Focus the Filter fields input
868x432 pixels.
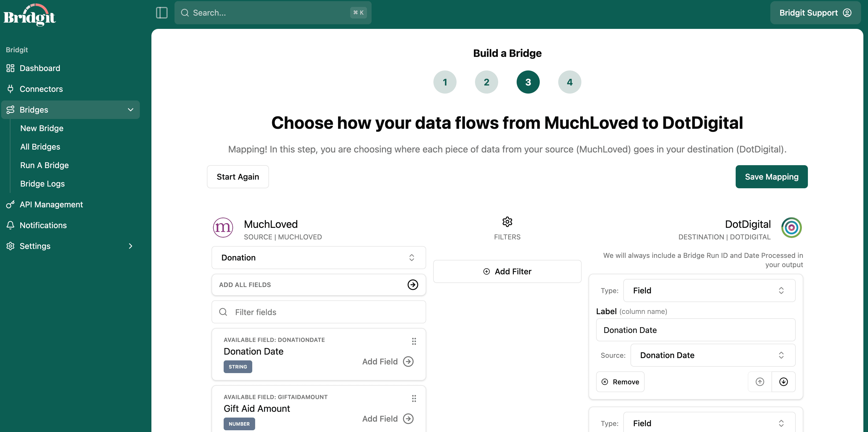click(318, 312)
